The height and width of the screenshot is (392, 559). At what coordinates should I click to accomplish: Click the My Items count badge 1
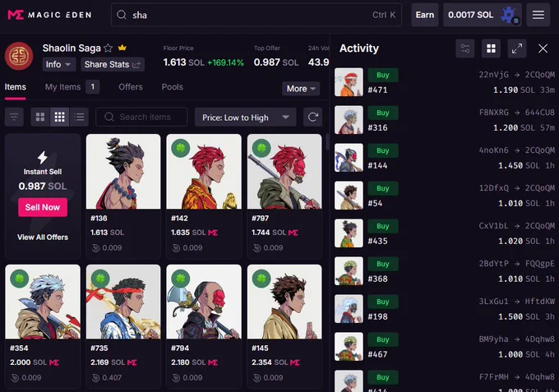(92, 86)
